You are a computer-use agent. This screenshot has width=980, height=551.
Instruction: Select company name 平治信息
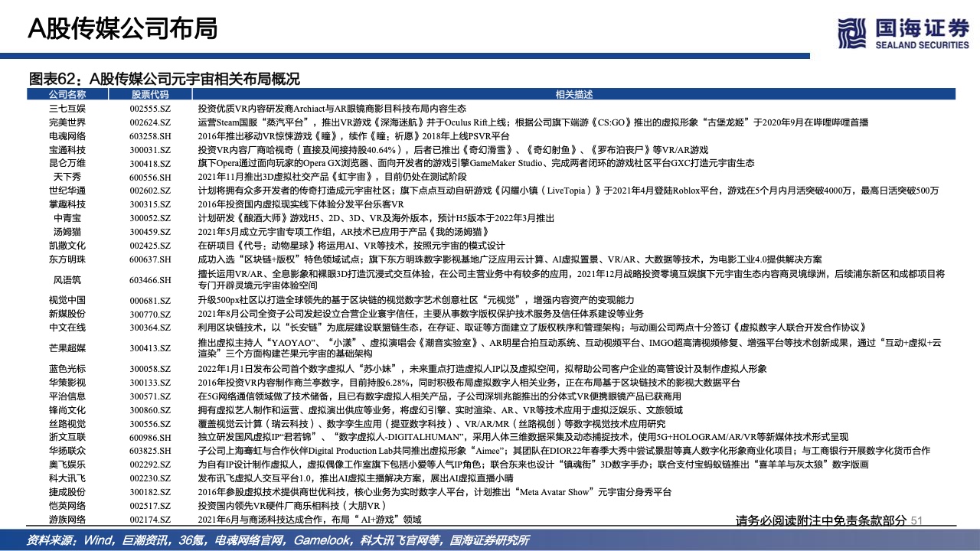67,396
